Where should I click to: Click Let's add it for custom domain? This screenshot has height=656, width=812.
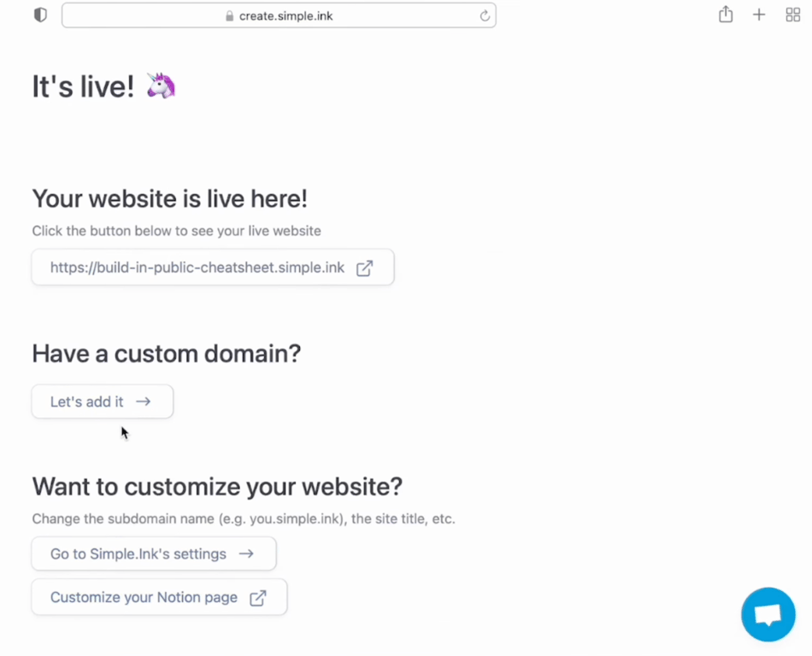tap(102, 401)
